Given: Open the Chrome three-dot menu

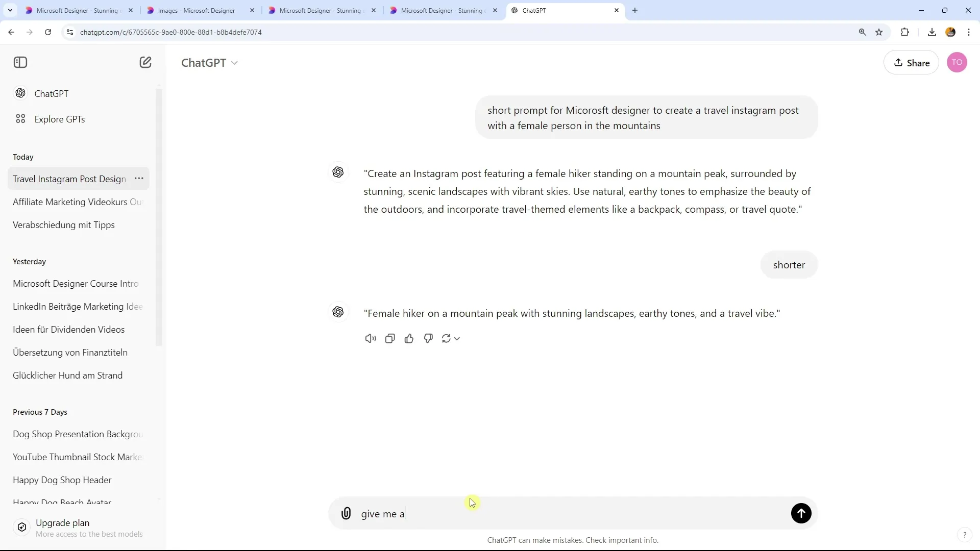Looking at the screenshot, I should coord(969,32).
